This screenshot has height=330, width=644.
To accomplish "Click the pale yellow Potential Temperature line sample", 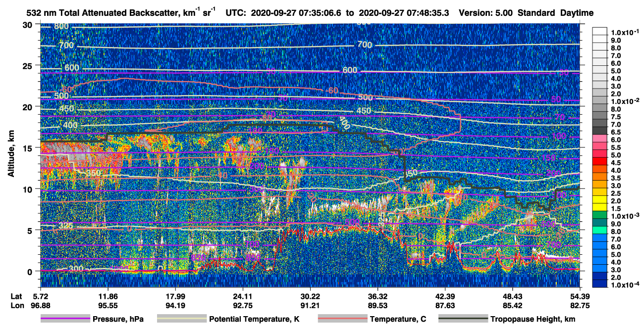I will 181,319.
